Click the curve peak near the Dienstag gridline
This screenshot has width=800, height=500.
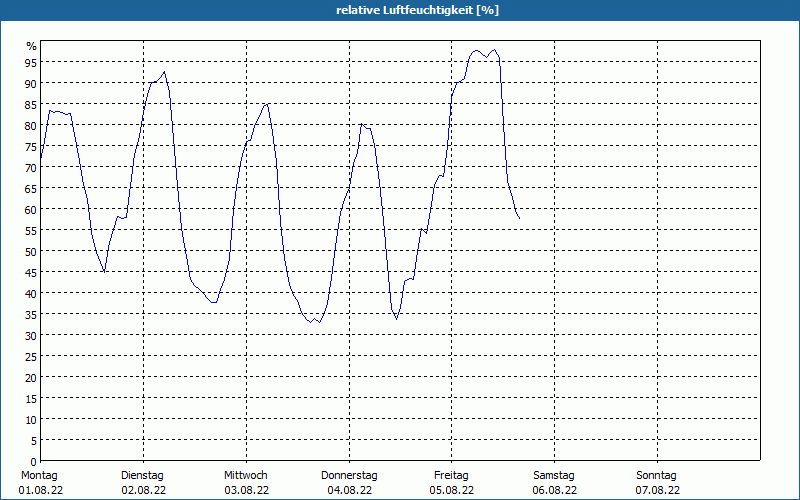pos(165,72)
